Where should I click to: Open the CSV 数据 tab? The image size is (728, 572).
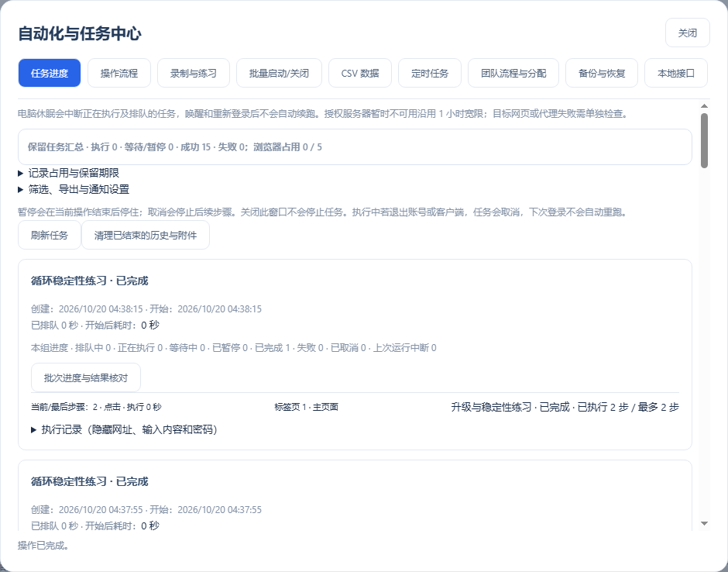pos(360,73)
